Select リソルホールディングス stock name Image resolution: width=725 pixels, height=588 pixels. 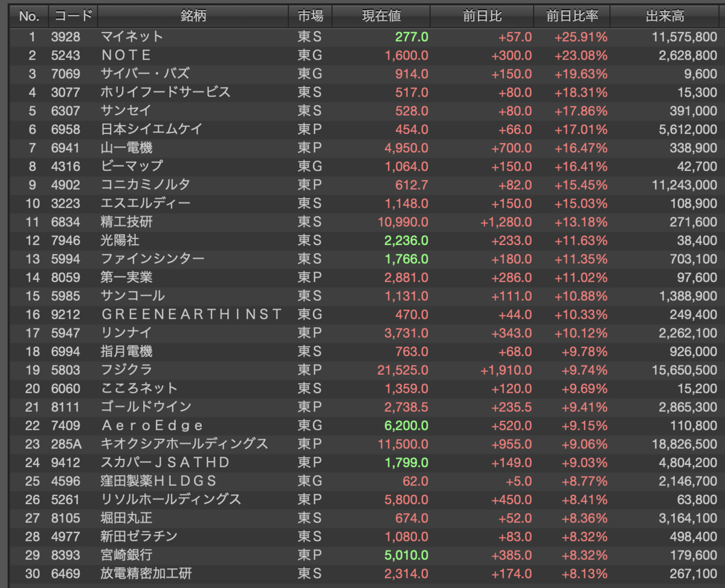tap(171, 499)
